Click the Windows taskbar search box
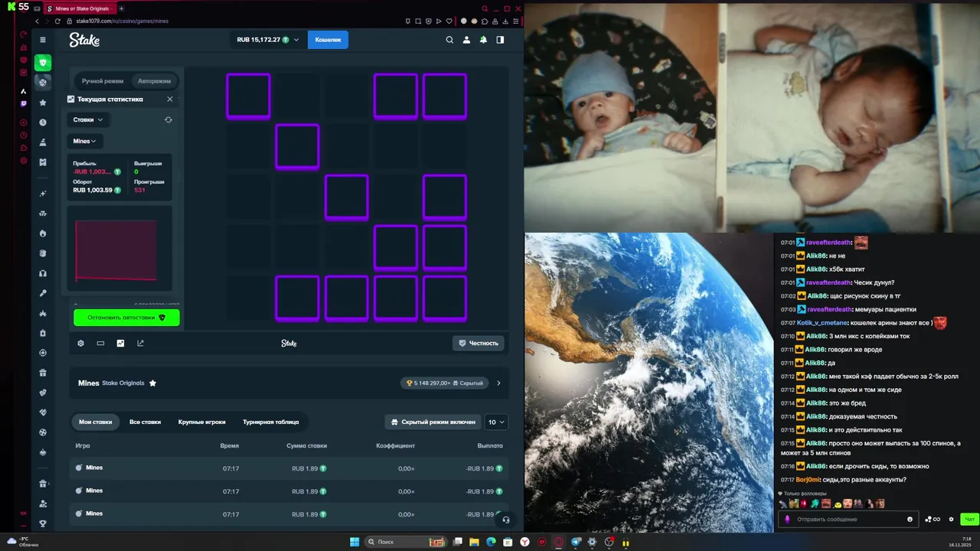 [x=406, y=542]
